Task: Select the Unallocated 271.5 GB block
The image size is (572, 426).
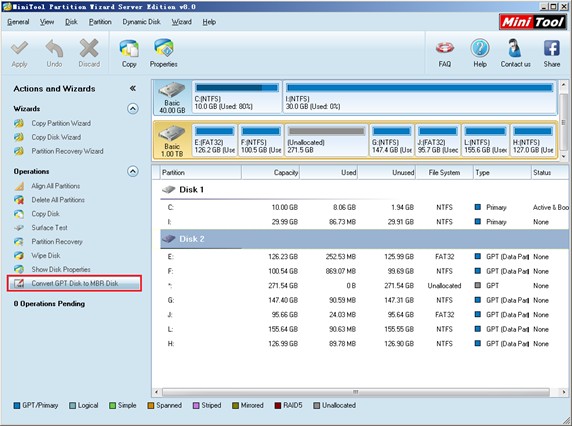Action: click(x=326, y=140)
